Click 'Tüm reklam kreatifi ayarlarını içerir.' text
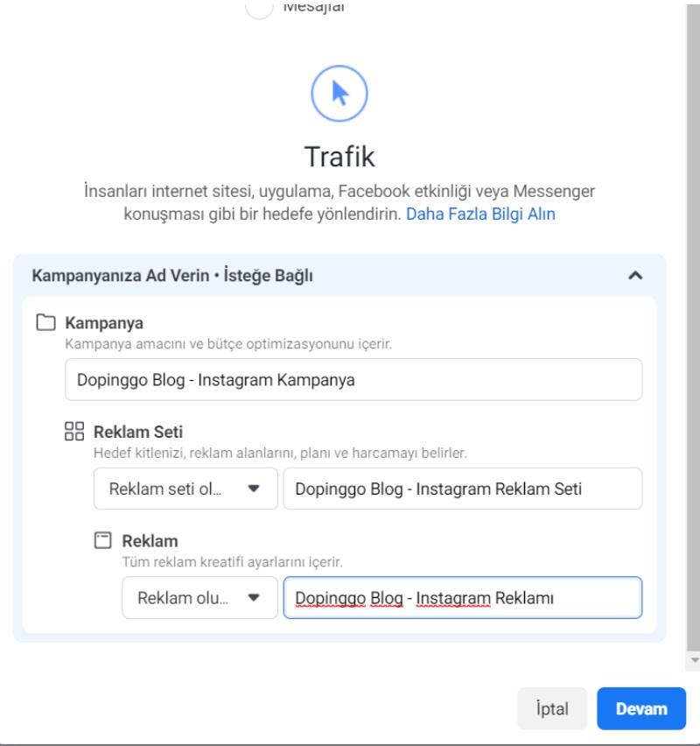 click(232, 562)
